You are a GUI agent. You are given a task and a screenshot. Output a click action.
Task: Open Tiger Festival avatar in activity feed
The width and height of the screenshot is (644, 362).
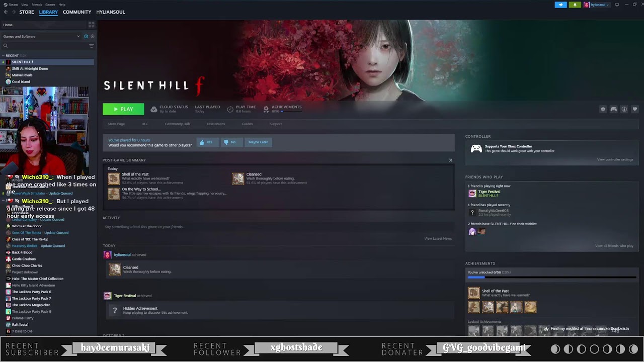point(107,296)
